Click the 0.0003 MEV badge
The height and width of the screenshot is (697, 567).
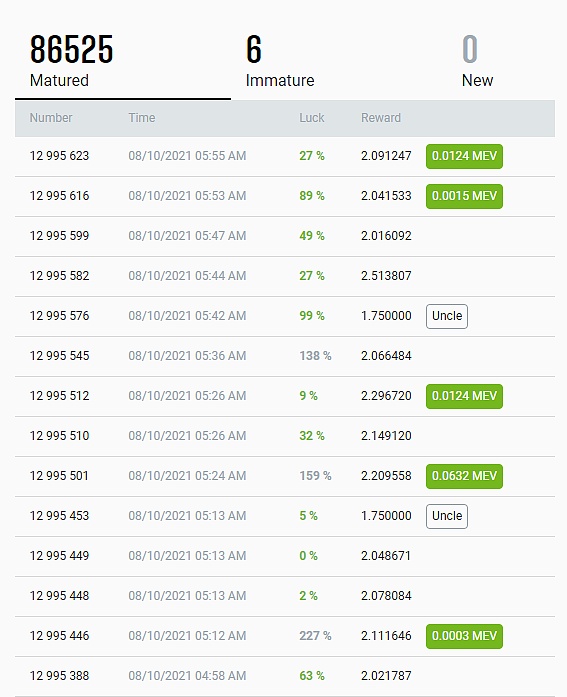[x=464, y=636]
